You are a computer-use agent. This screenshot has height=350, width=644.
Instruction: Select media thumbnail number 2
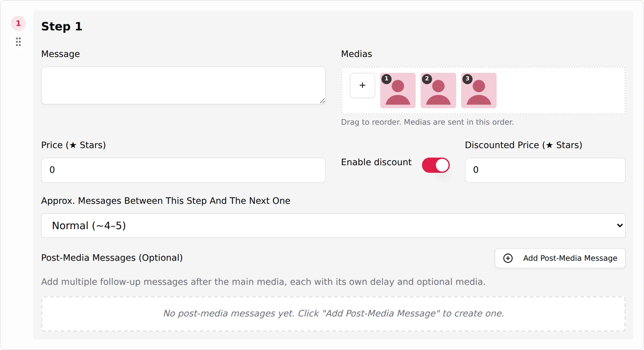pyautogui.click(x=438, y=91)
